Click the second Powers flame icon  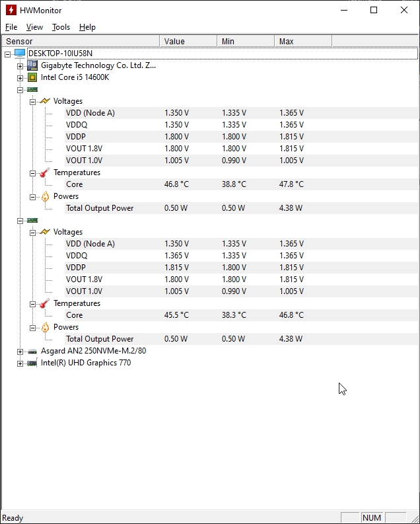point(45,327)
